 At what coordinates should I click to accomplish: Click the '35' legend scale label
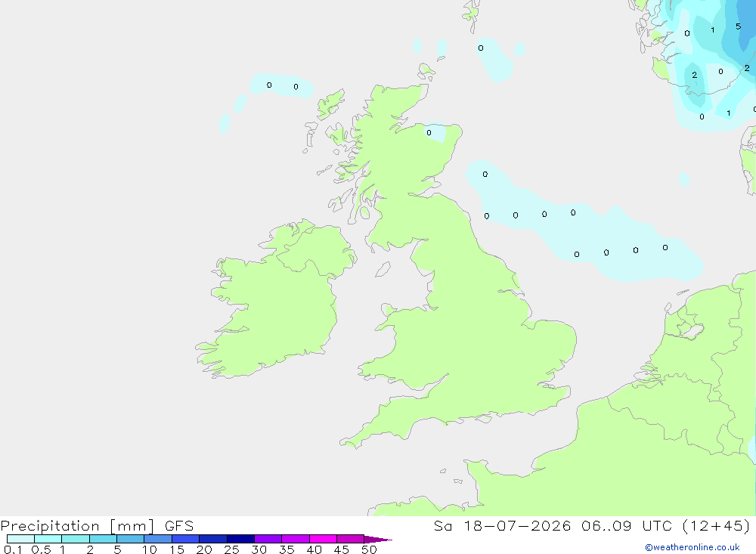(287, 549)
